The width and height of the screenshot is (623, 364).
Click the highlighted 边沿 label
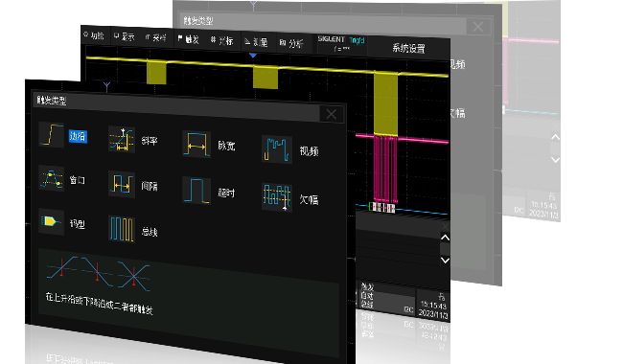(78, 136)
